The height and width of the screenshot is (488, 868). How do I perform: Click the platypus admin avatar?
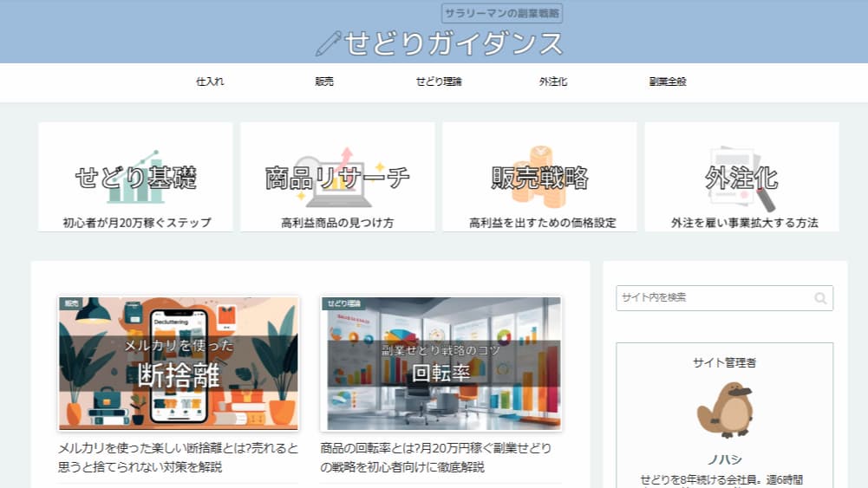tap(725, 409)
